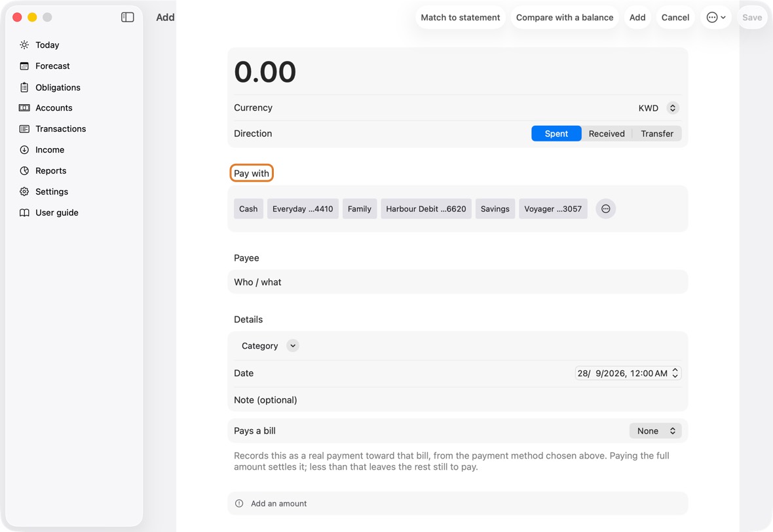Cancel the new transaction
The height and width of the screenshot is (532, 773).
(x=675, y=17)
